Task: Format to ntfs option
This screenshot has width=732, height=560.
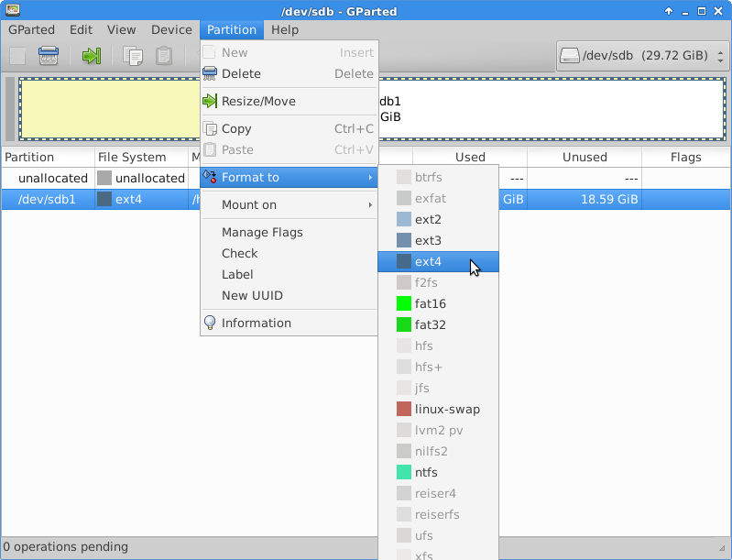Action: click(x=438, y=472)
